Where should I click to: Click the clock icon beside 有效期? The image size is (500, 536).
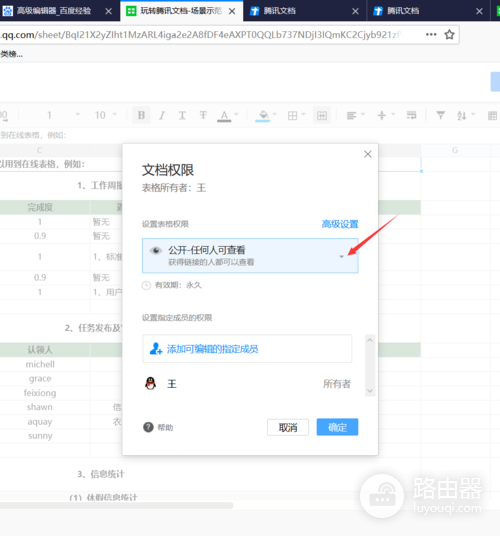pyautogui.click(x=146, y=285)
